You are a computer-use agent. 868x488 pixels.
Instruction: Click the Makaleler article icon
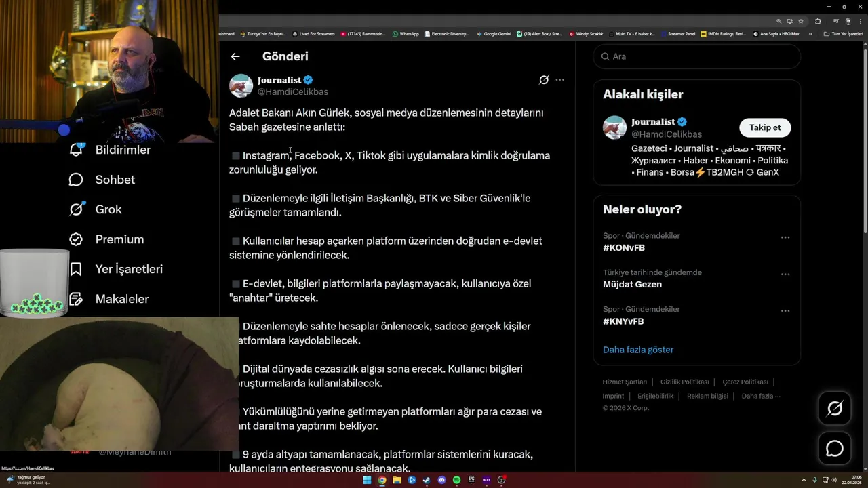[x=76, y=299]
